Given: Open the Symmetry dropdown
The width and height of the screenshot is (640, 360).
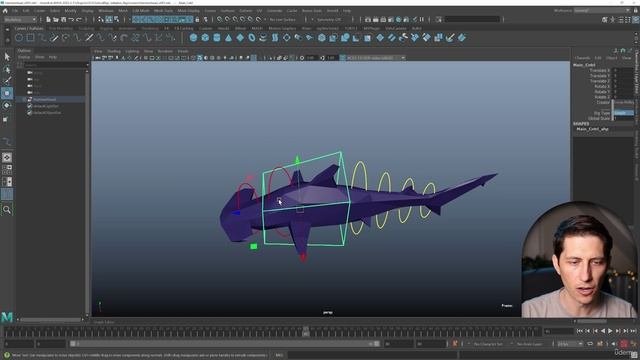Looking at the screenshot, I should pos(330,19).
